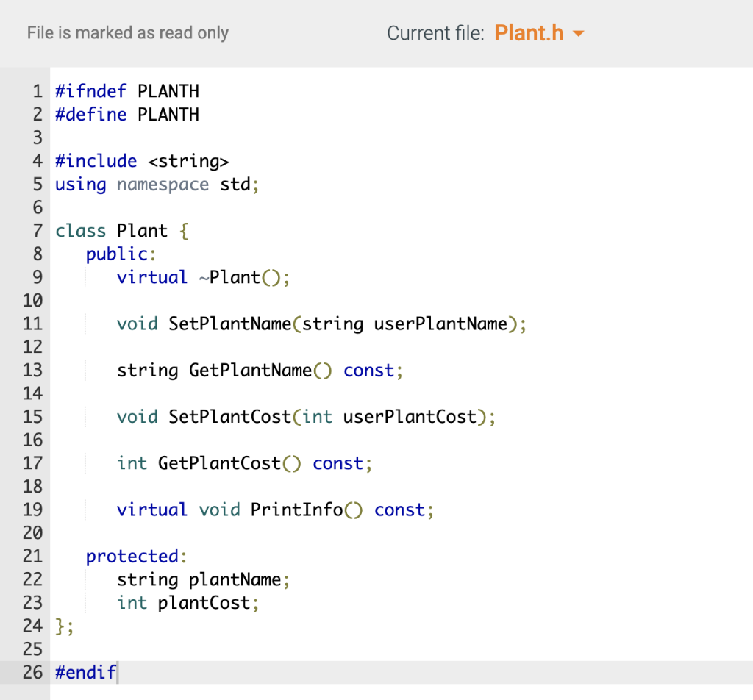753x700 pixels.
Task: Click the virtual ~Plant destructor line
Action: pyautogui.click(x=202, y=277)
